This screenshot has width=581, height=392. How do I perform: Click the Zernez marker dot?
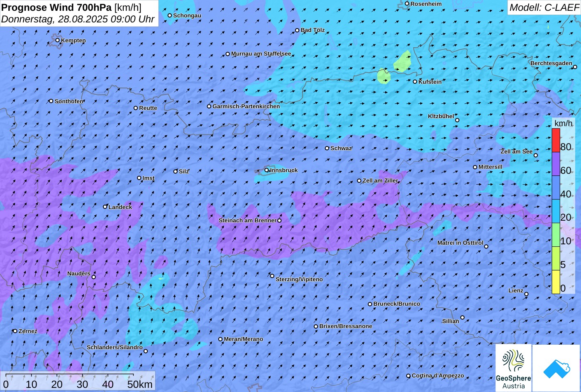coord(15,331)
